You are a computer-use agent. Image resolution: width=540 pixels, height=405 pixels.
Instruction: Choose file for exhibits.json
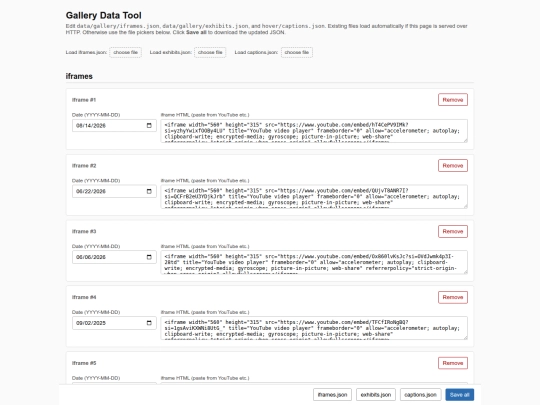pyautogui.click(x=210, y=52)
